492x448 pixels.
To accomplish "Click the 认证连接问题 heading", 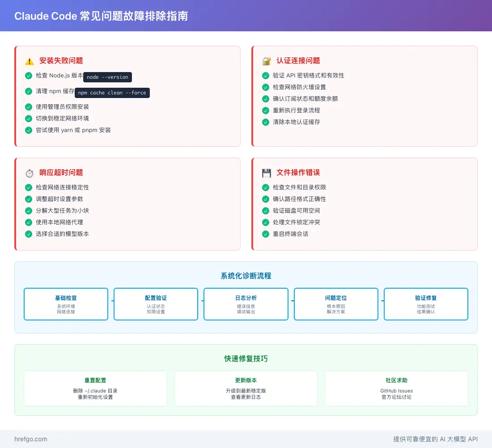I will [298, 60].
